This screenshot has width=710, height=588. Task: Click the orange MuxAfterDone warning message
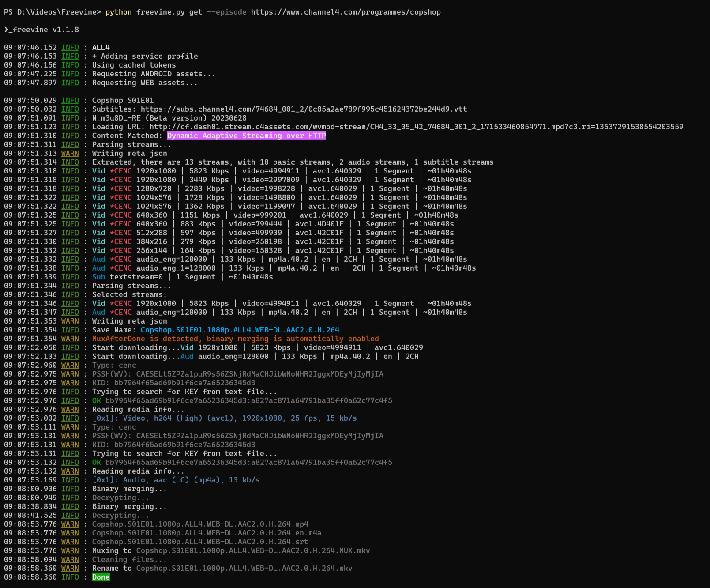click(x=235, y=339)
